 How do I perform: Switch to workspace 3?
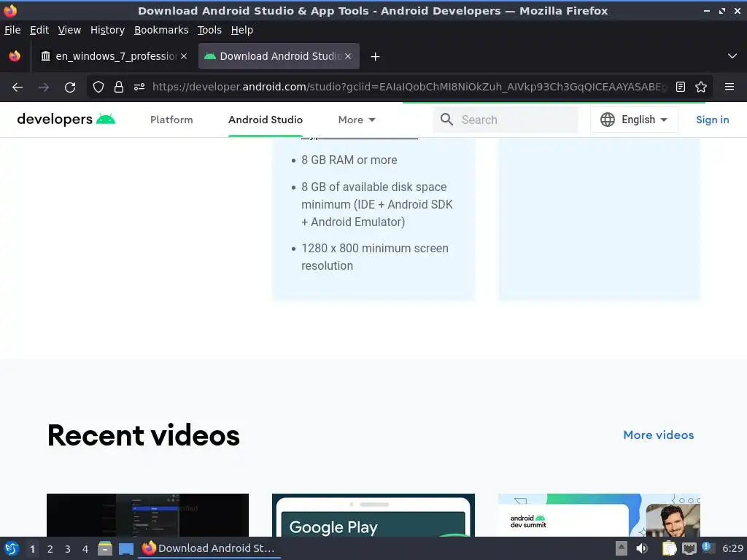tap(68, 549)
